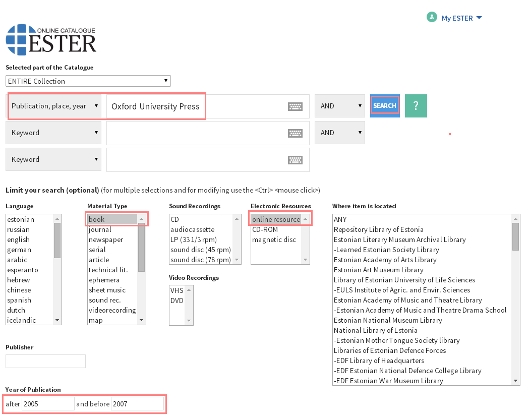The width and height of the screenshot is (530, 420).
Task: Open virtual keyboard for second search field
Action: (295, 133)
